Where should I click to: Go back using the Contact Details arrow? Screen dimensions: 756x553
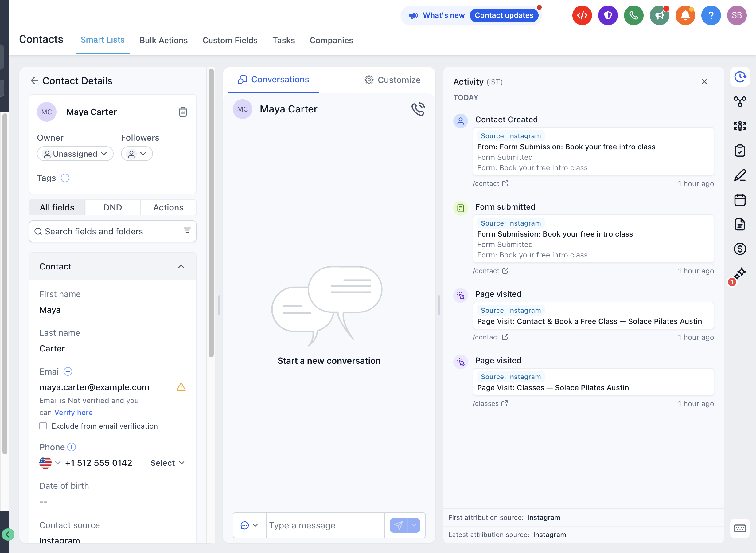tap(34, 81)
